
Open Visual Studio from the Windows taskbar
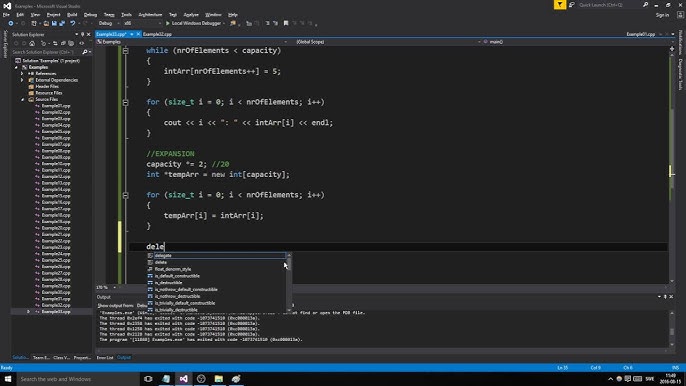[183, 379]
